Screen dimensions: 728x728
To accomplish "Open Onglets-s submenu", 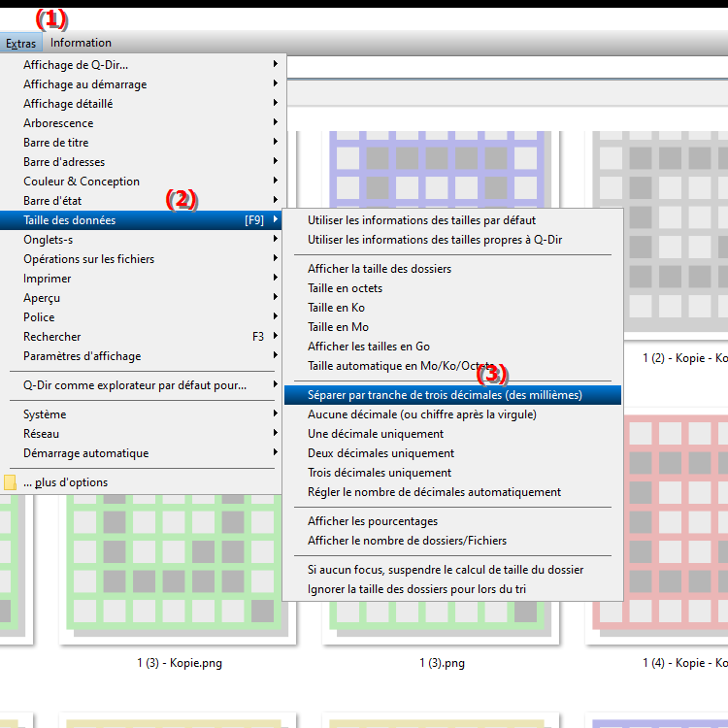I will point(141,240).
